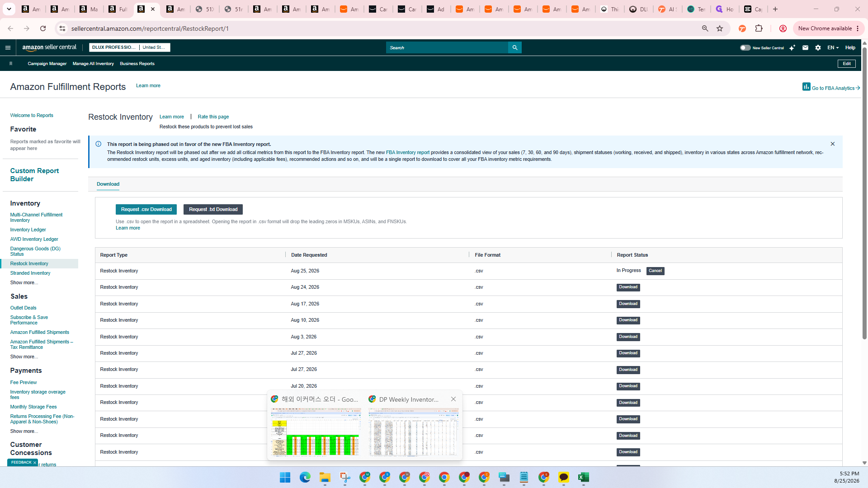Open KakaoTalk from the taskbar

[x=564, y=477]
